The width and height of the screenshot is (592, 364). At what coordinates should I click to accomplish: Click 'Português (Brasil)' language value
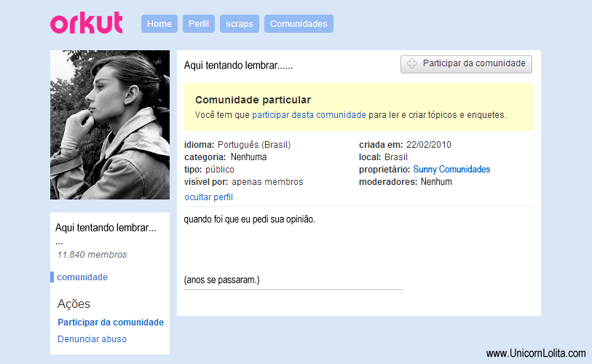pos(254,145)
